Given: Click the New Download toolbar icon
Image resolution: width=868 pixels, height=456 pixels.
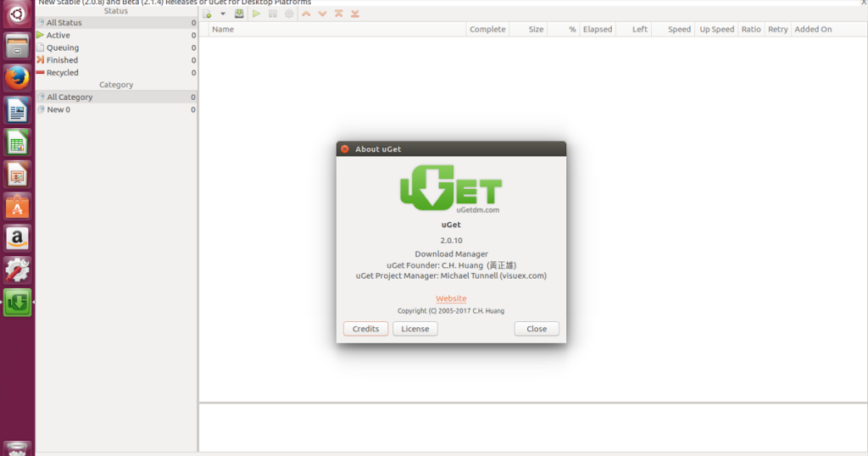Looking at the screenshot, I should (207, 14).
